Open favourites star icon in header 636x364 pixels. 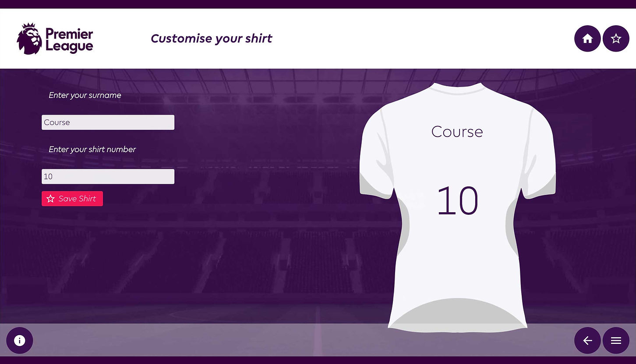616,38
